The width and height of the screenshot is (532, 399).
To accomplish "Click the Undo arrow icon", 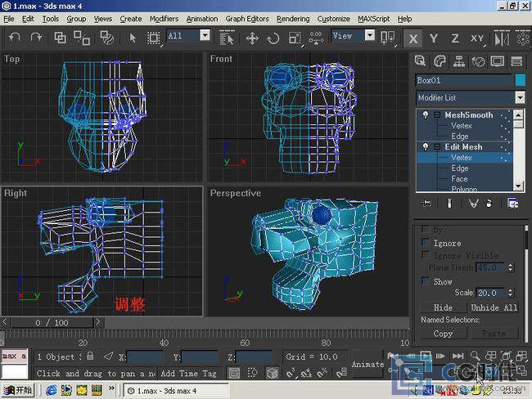I will [x=14, y=38].
